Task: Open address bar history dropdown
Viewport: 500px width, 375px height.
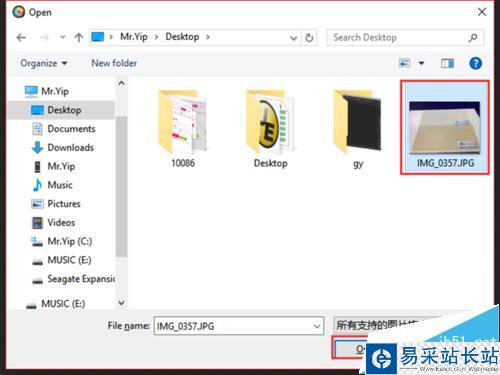Action: click(293, 38)
